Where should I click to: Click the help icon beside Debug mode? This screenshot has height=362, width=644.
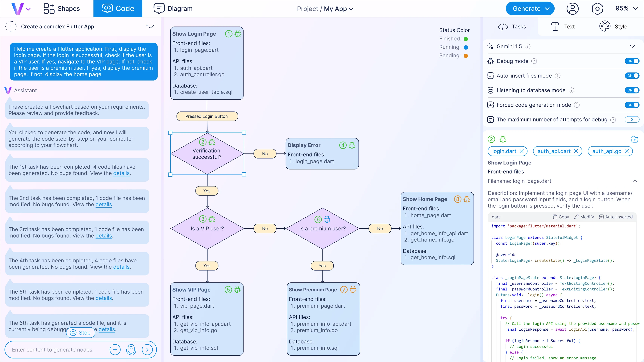coord(534,61)
